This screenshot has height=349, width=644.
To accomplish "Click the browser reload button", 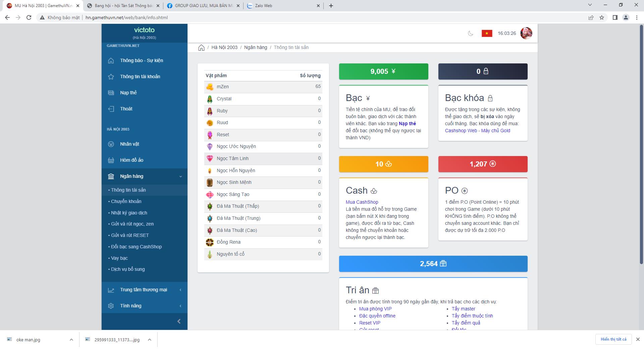I will click(29, 17).
